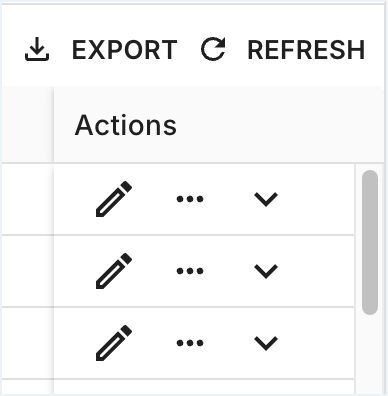Click the REFRESH text button
The width and height of the screenshot is (388, 396).
[306, 50]
